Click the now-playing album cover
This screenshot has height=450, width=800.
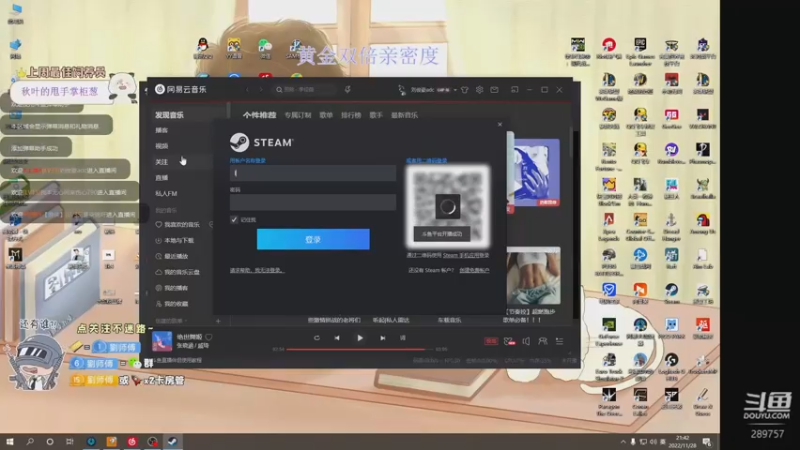162,341
